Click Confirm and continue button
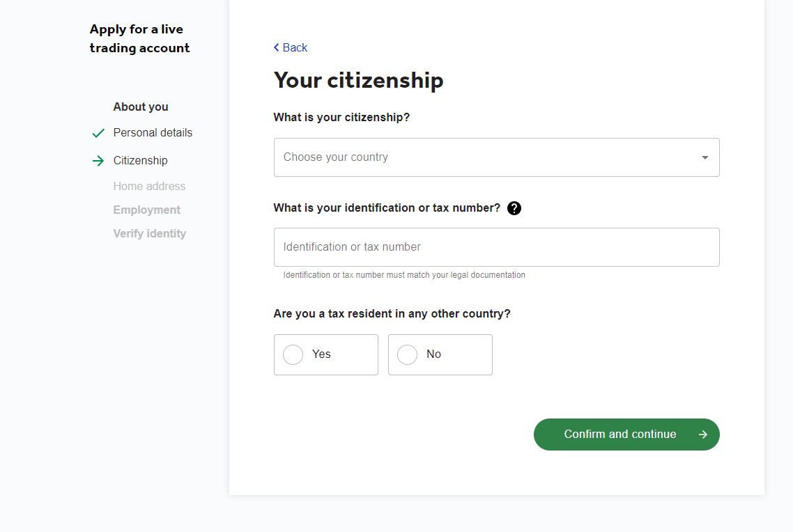 [626, 435]
